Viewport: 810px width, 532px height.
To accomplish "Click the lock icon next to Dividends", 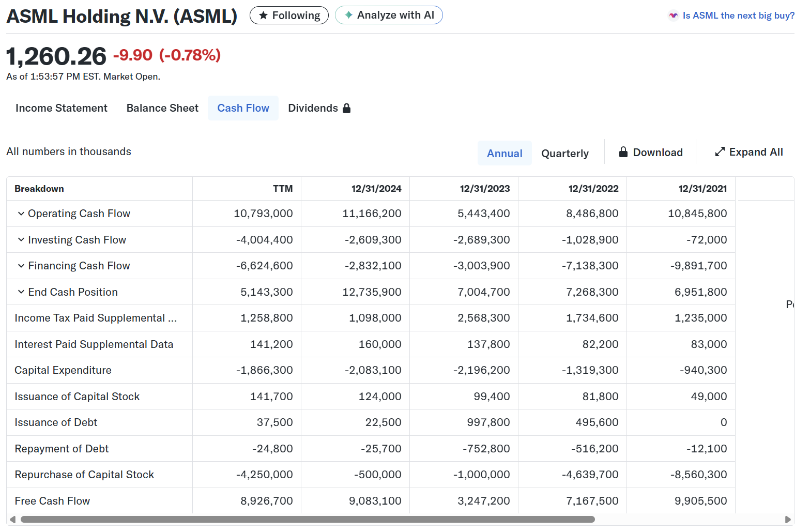I will (x=346, y=108).
